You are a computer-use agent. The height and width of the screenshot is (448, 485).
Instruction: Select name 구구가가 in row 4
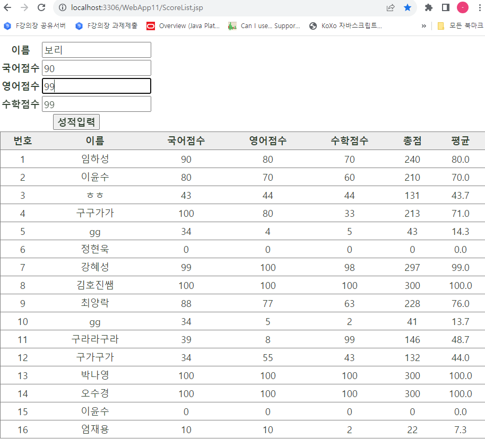(x=95, y=213)
